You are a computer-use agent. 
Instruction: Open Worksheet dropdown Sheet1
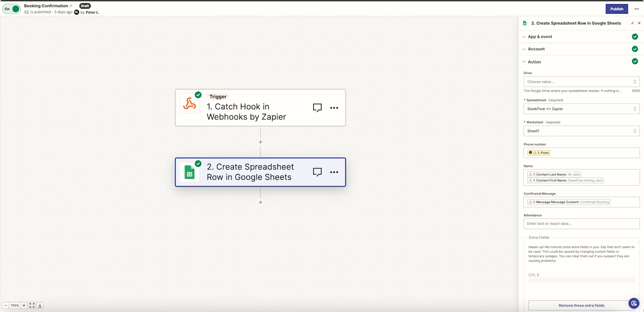(x=581, y=131)
